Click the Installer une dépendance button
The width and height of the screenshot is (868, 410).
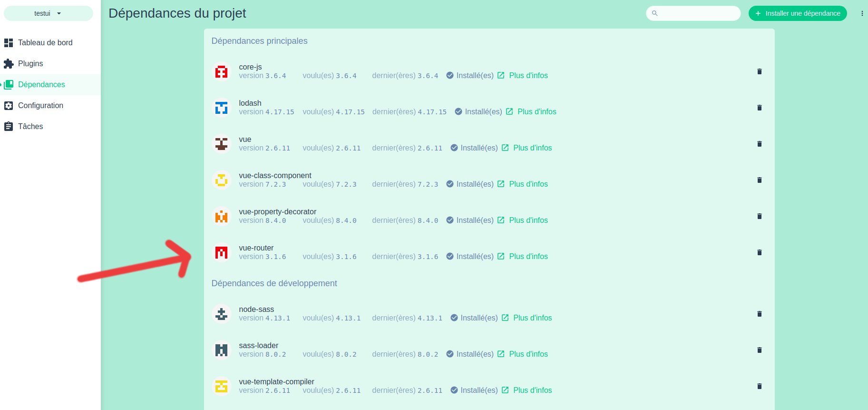797,13
